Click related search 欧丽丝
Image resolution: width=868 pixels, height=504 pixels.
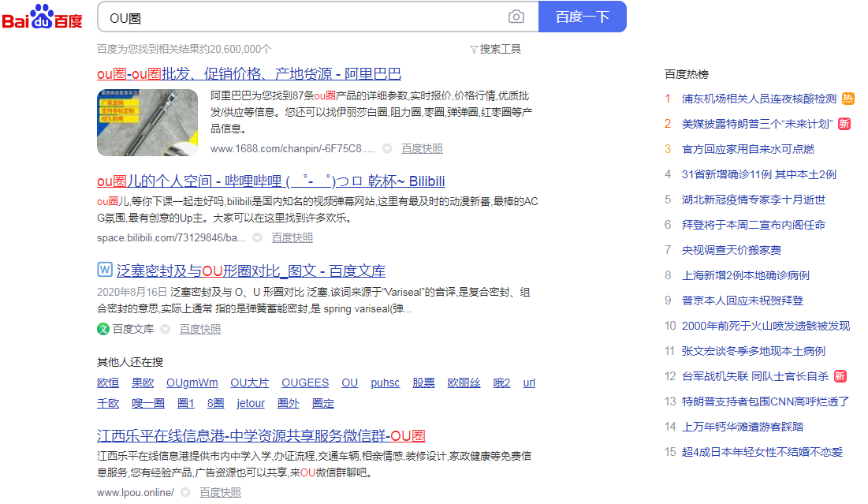pyautogui.click(x=464, y=383)
